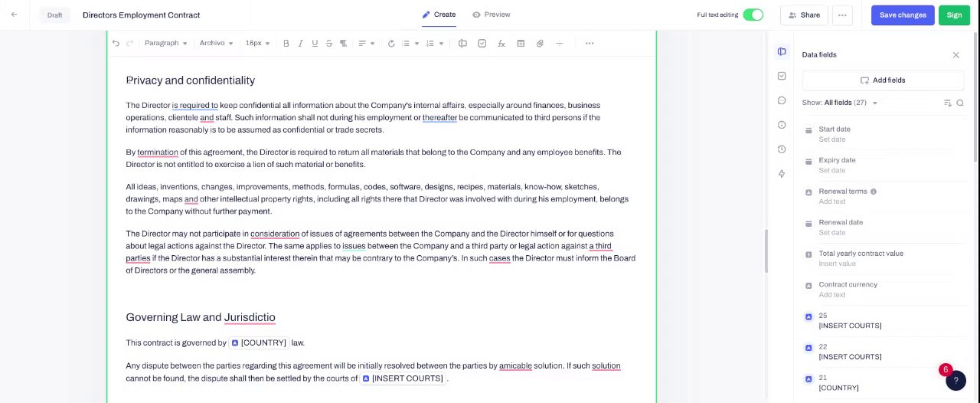The image size is (980, 403).
Task: Toggle paragraph marks (pilcrow) icon
Action: pos(343,44)
